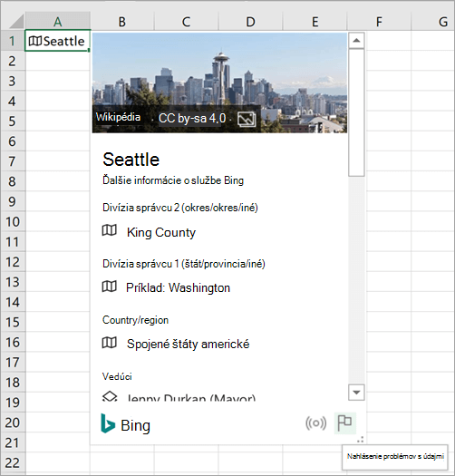
Task: Select column C header
Action: (x=187, y=21)
